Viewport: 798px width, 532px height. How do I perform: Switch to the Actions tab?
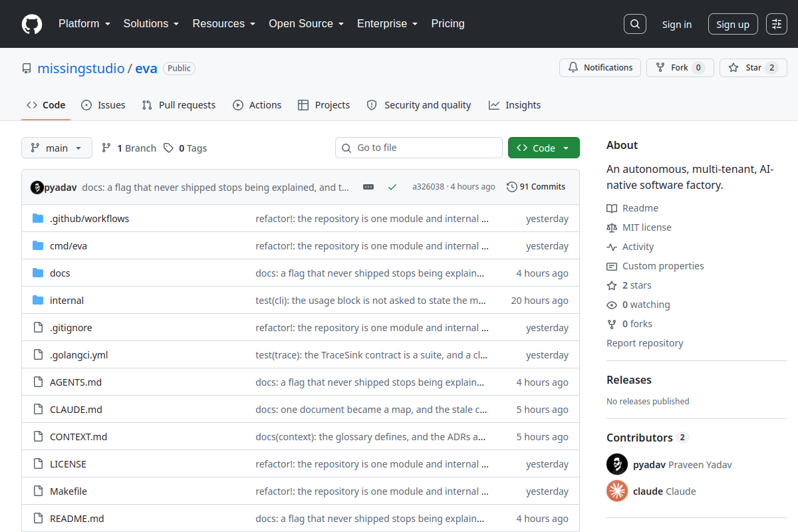257,105
